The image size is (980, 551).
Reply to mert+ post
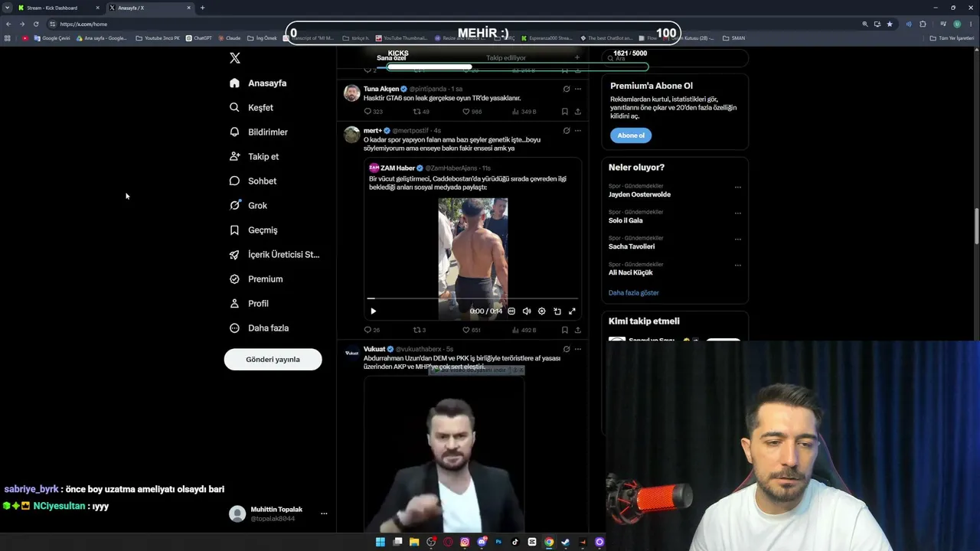(371, 331)
